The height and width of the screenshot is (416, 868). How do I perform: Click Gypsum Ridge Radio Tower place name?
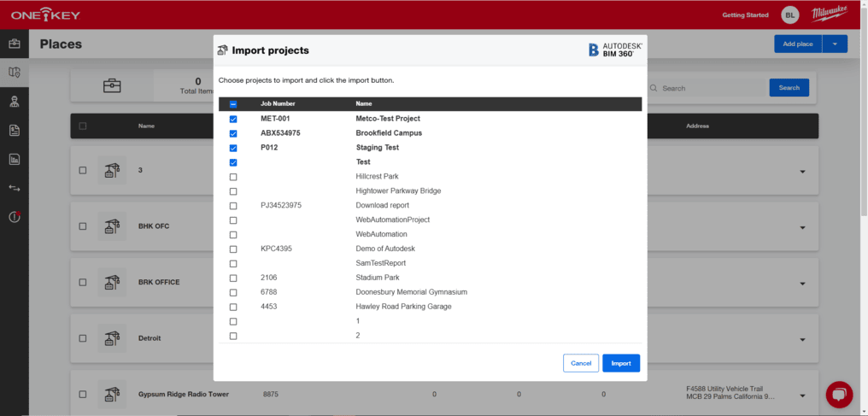tap(183, 395)
